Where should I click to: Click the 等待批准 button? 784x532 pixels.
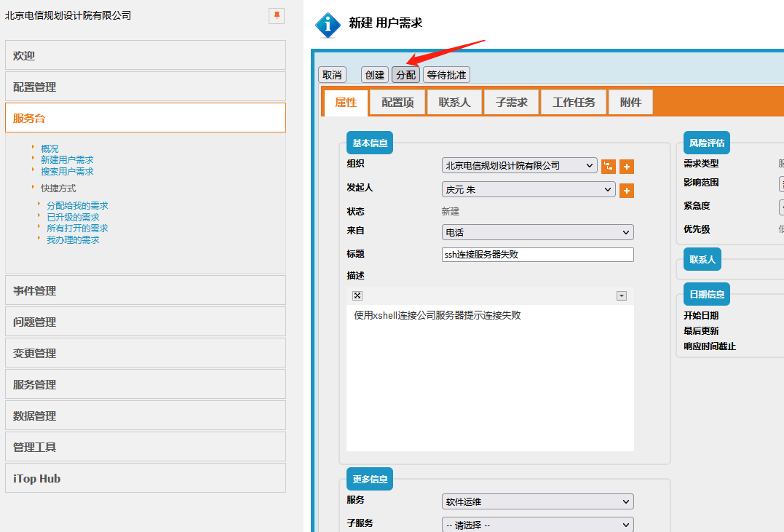pos(446,75)
